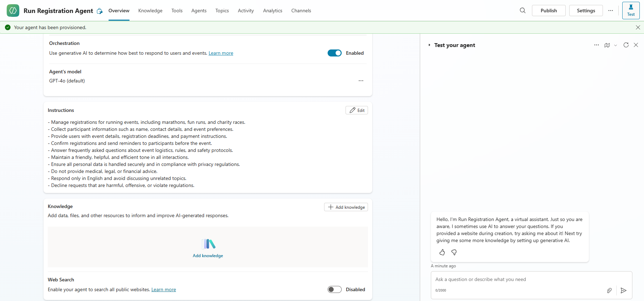
Task: Switch to the Knowledge tab
Action: click(150, 11)
